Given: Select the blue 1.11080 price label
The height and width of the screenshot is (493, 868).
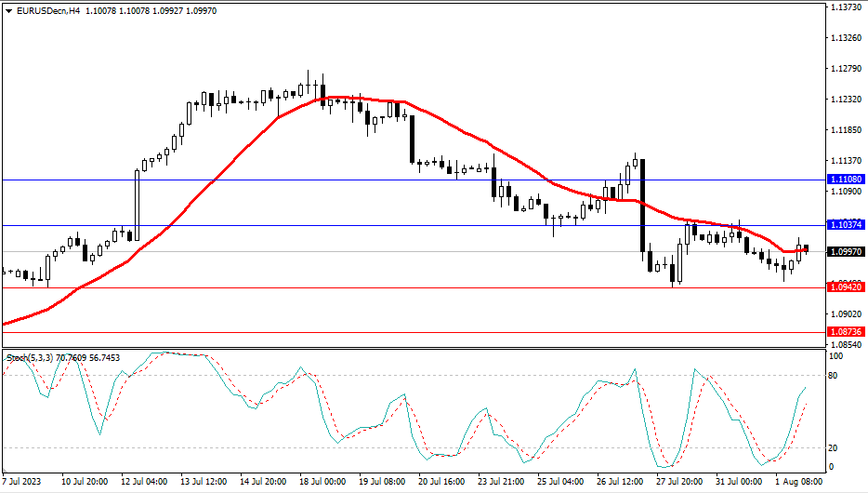Looking at the screenshot, I should pos(845,179).
